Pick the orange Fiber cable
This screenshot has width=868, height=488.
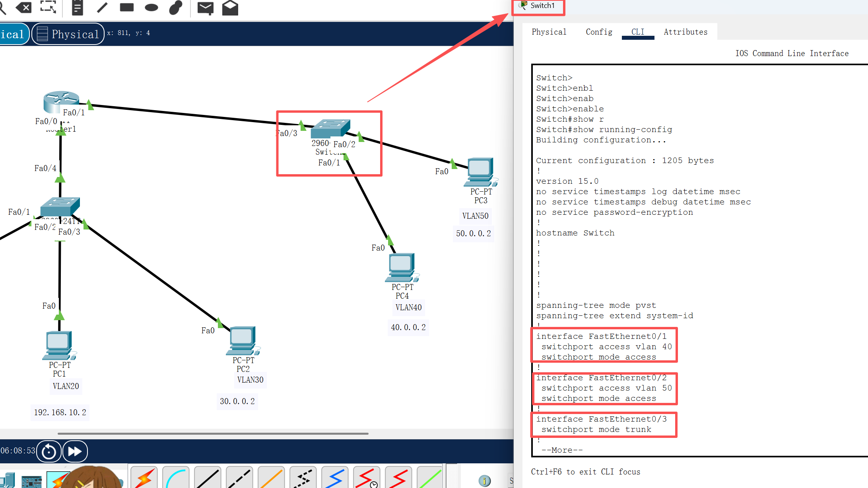(271, 477)
